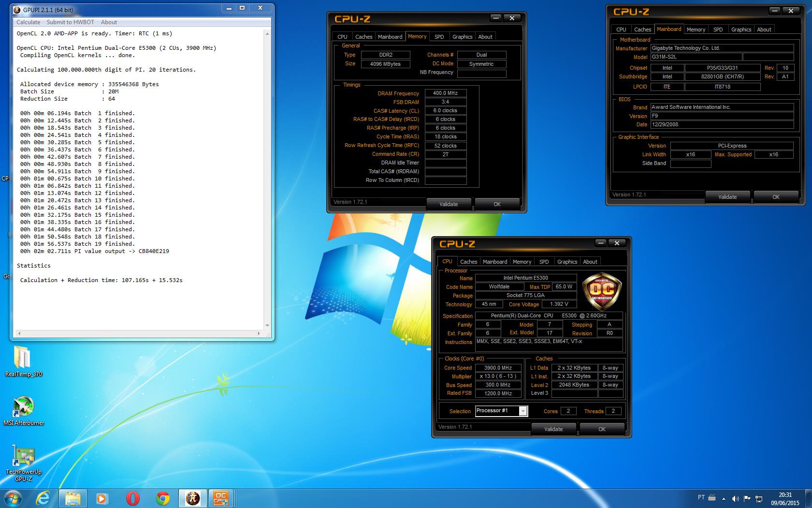This screenshot has width=812, height=508.
Task: Open SPD tab in bottom CPU-Z window
Action: (x=544, y=262)
